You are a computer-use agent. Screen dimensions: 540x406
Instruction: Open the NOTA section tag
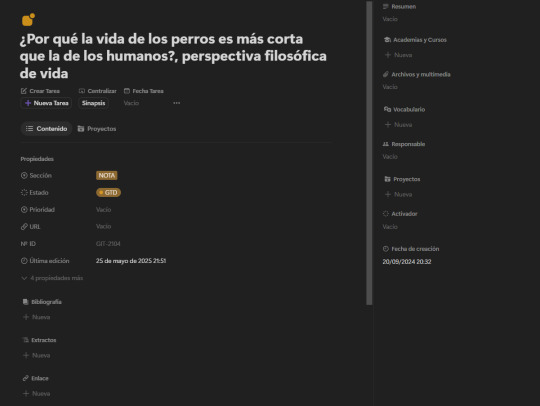(x=106, y=175)
